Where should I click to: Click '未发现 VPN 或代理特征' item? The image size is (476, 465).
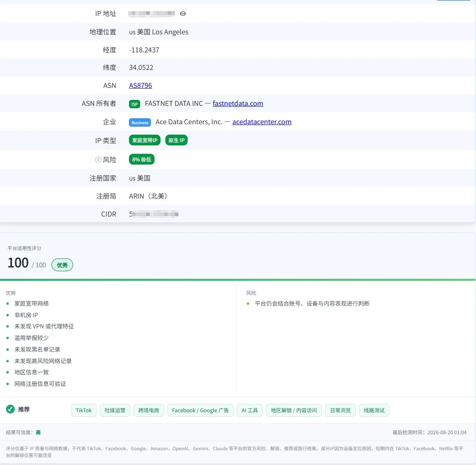(x=44, y=326)
